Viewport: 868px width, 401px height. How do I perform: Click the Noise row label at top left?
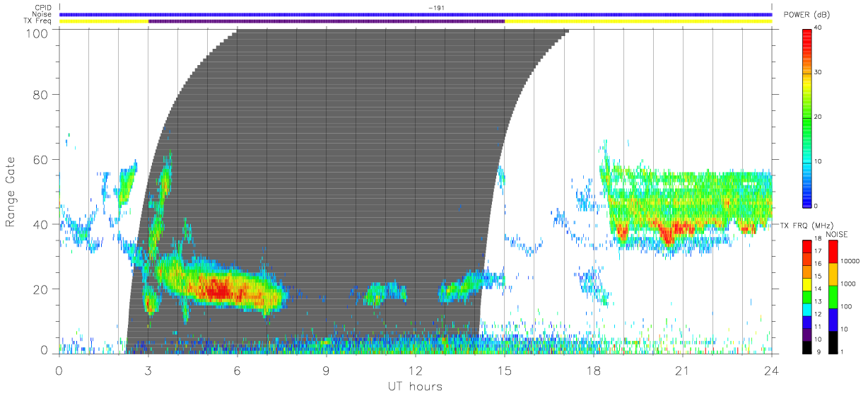coord(42,14)
